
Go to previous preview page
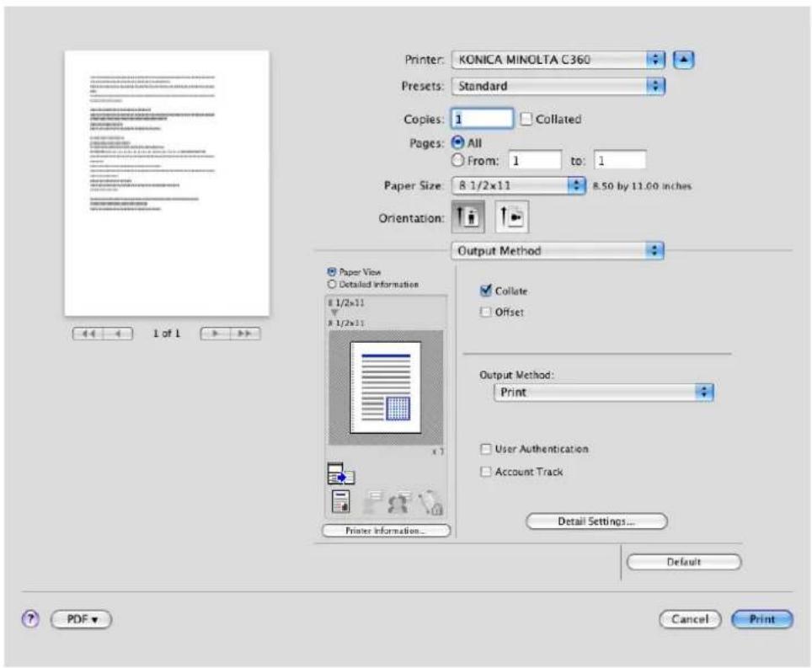pos(118,334)
